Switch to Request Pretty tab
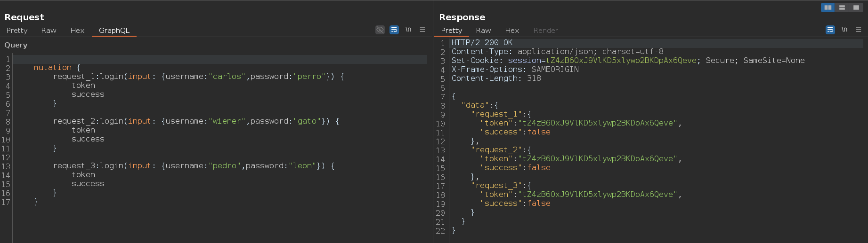 tap(17, 31)
